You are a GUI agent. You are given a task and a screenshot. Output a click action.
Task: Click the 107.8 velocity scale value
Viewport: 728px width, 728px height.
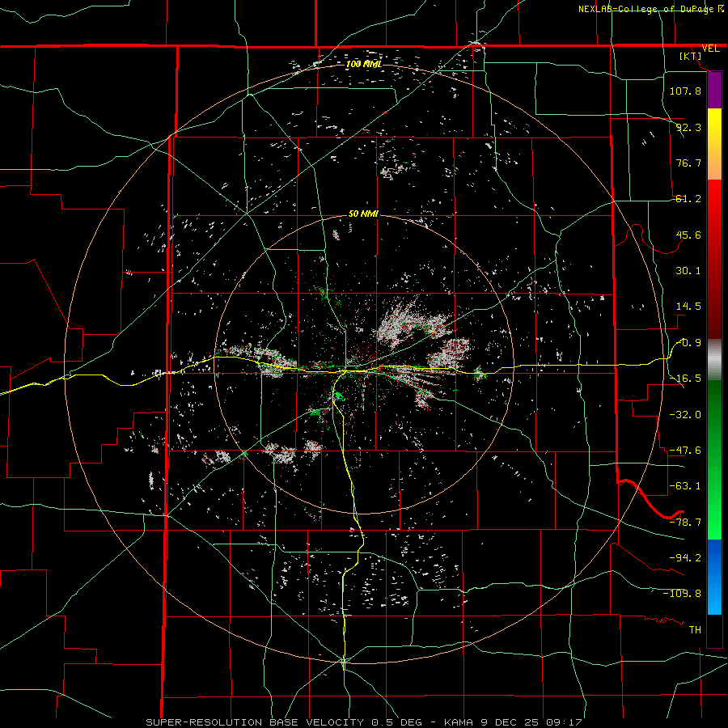(x=685, y=91)
